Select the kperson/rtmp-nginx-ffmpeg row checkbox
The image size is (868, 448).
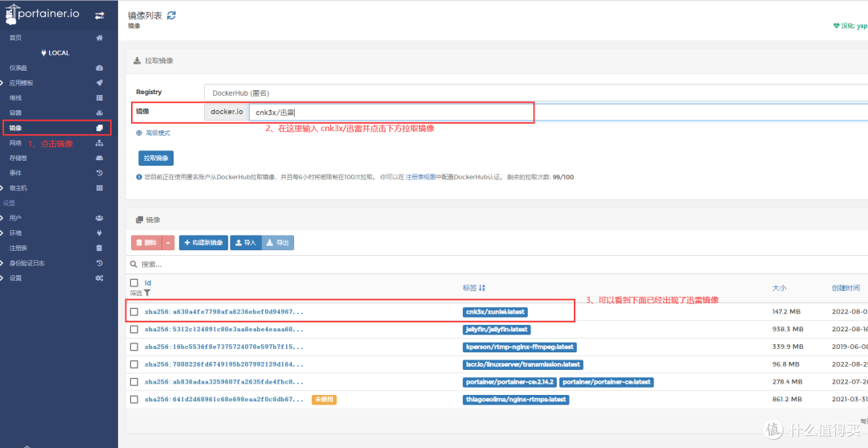(x=134, y=347)
